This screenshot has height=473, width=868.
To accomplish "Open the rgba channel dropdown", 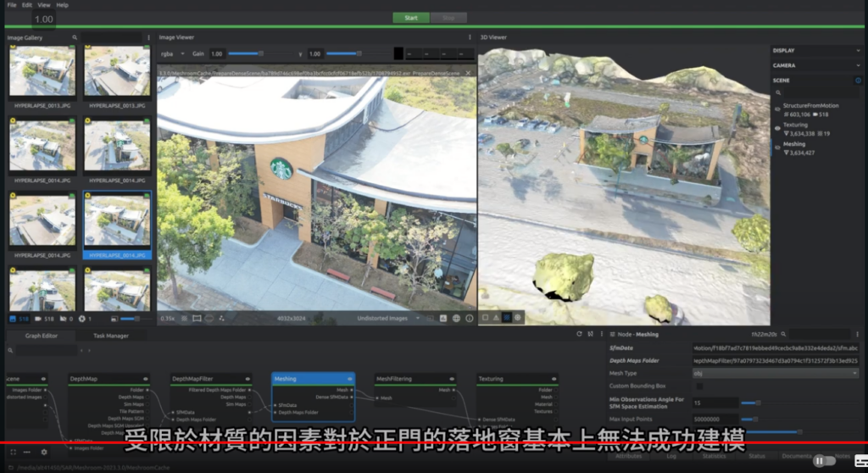I will (x=172, y=53).
